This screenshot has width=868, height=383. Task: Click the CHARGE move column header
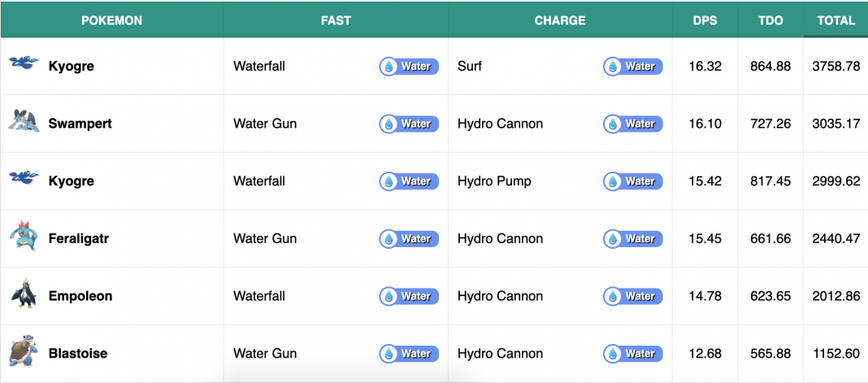(560, 20)
